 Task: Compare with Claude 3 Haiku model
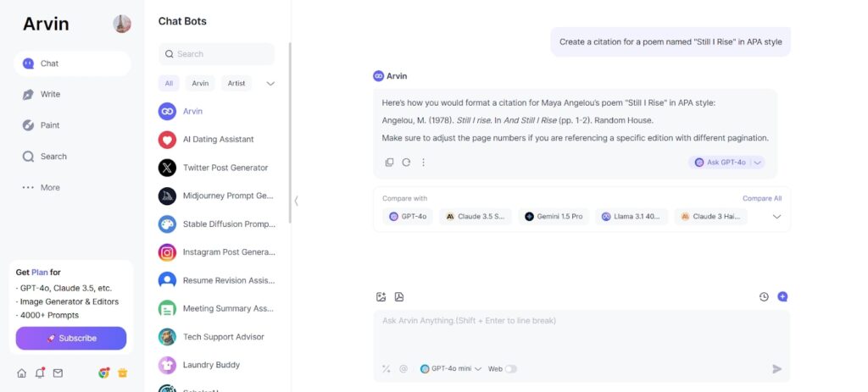tap(711, 217)
